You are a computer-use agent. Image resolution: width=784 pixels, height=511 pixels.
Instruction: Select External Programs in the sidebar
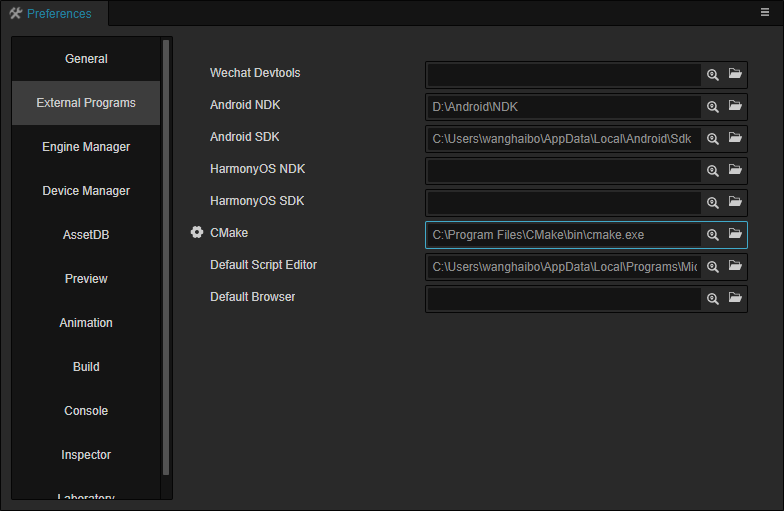pos(86,103)
